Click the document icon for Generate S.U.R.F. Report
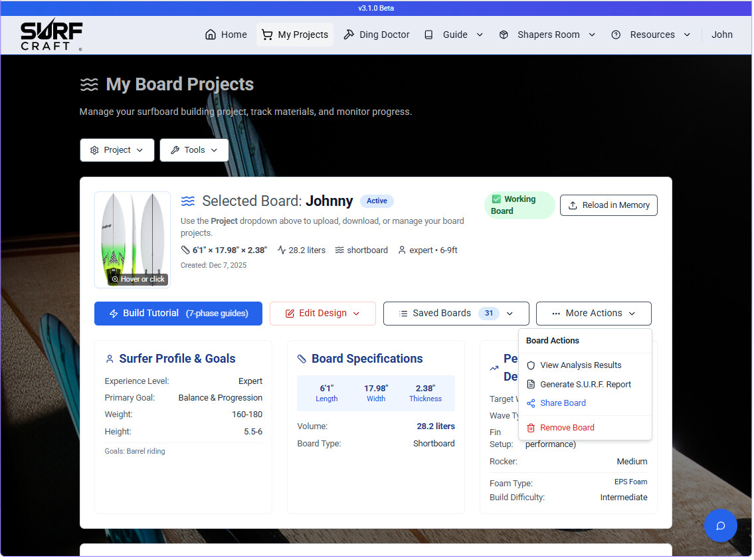Image resolution: width=754 pixels, height=560 pixels. [531, 385]
